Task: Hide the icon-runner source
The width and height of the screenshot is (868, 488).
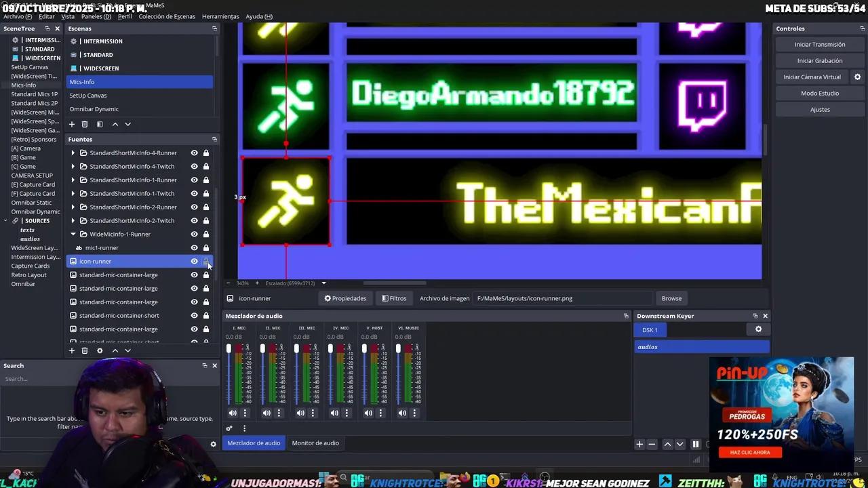Action: [194, 262]
